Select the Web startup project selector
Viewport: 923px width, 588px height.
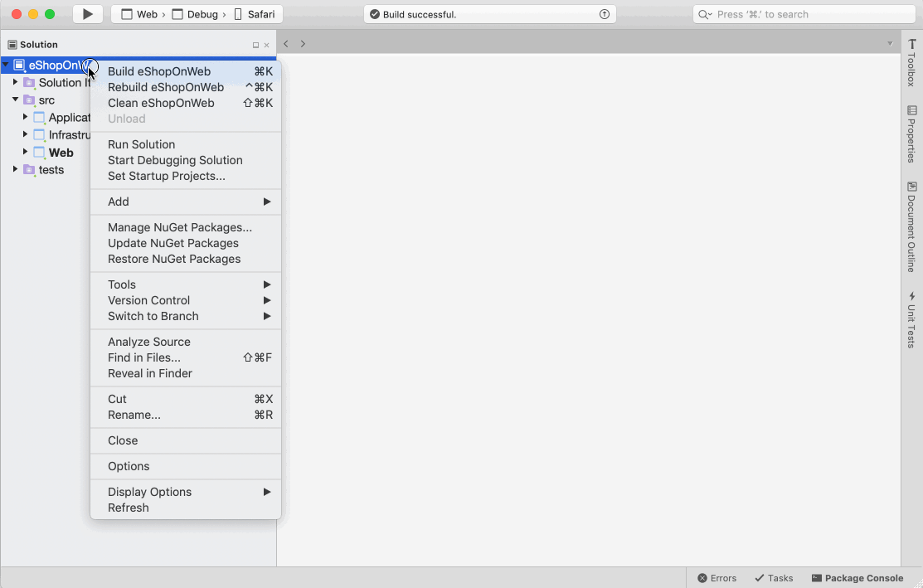139,14
